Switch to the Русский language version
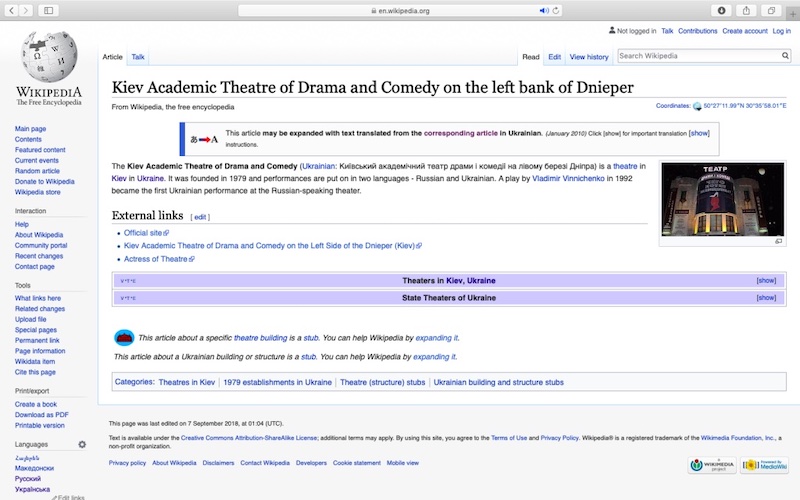Image resolution: width=800 pixels, height=500 pixels. click(x=28, y=479)
